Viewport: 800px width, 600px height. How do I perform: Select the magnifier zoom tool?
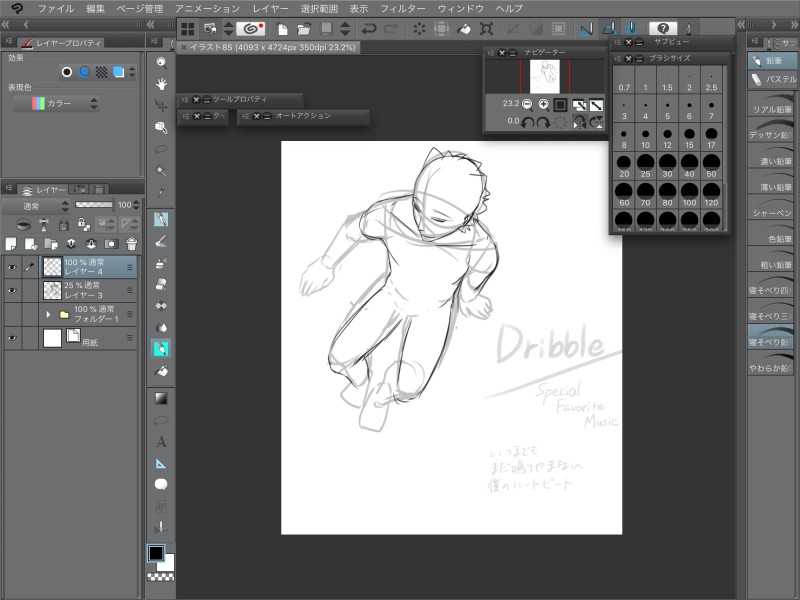tap(161, 62)
